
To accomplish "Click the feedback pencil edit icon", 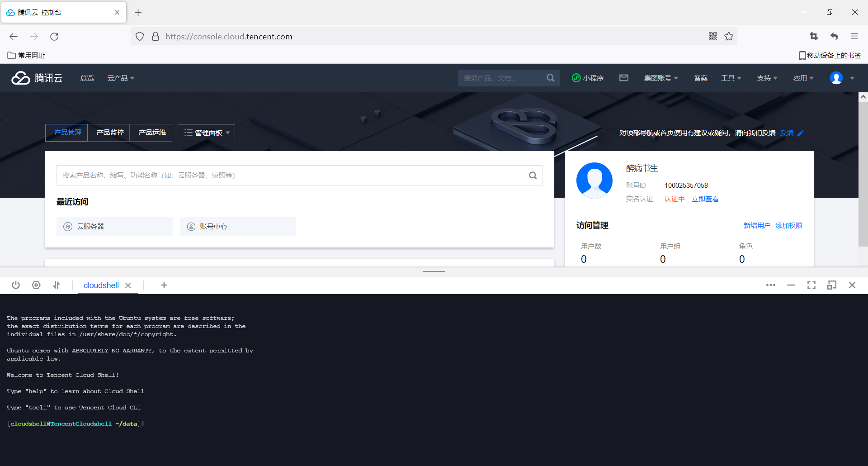I will pos(801,133).
